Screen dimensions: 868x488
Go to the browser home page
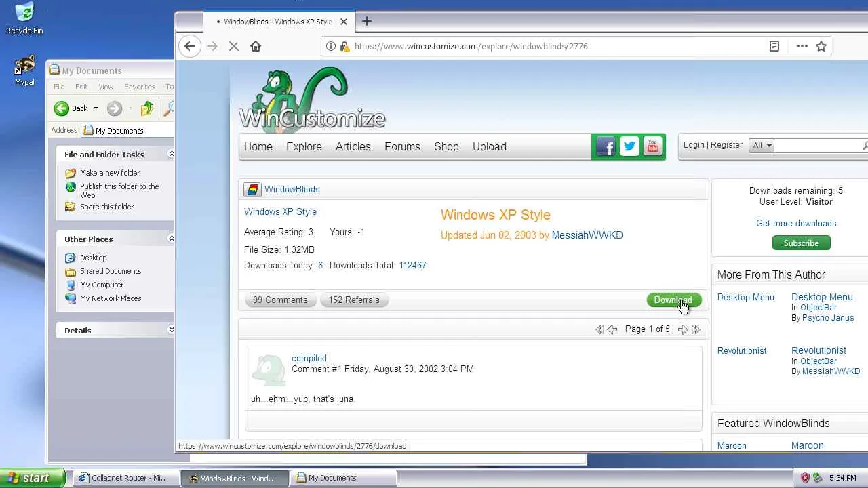click(256, 46)
